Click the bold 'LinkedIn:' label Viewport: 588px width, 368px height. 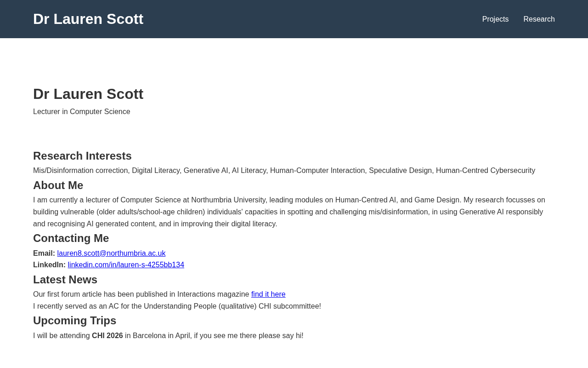point(49,265)
